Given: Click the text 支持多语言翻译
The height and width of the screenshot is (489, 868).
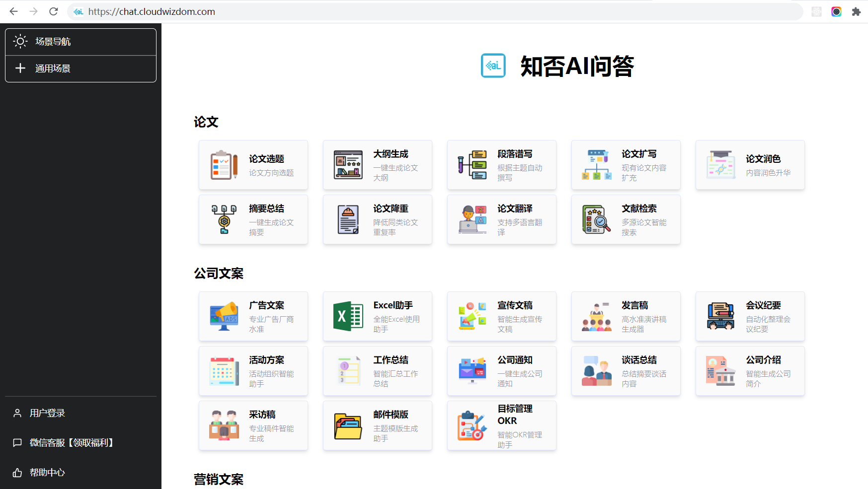Looking at the screenshot, I should coord(520,227).
